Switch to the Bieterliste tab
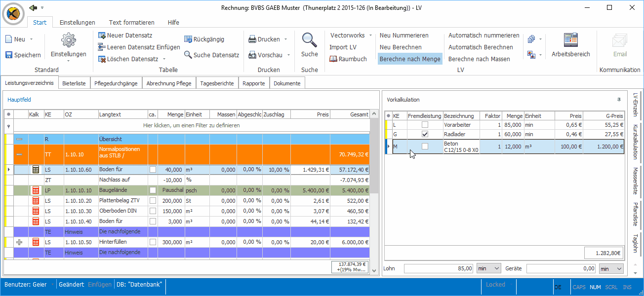 pyautogui.click(x=74, y=83)
